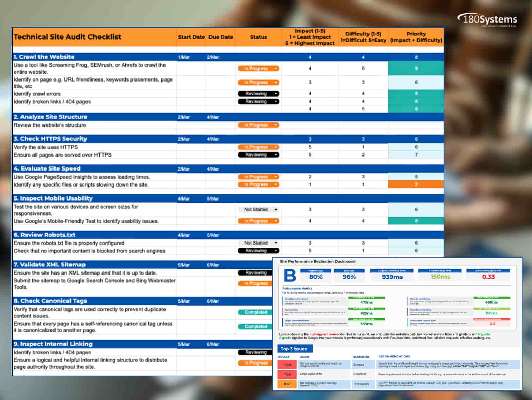Click the Impact (1-5) column header

coord(310,37)
